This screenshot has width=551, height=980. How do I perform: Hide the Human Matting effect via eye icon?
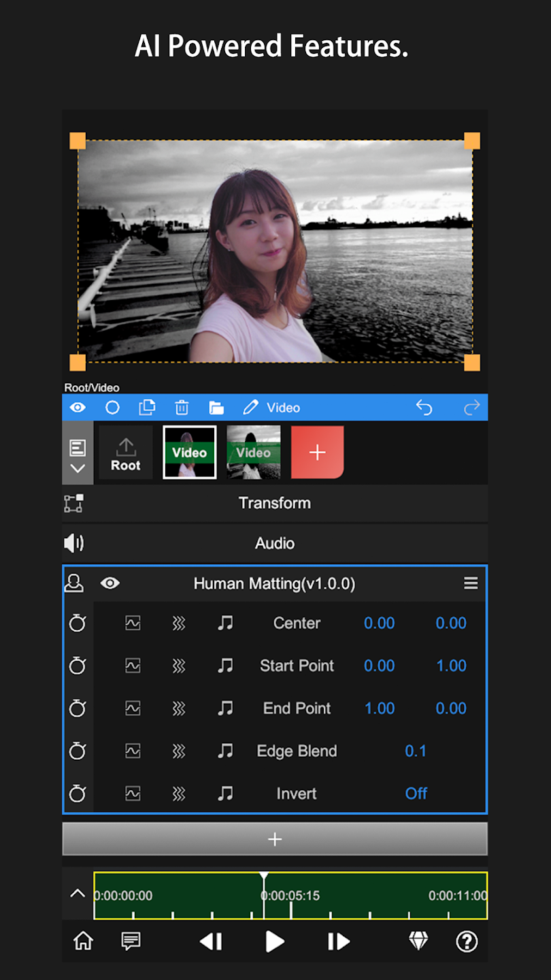click(x=110, y=583)
